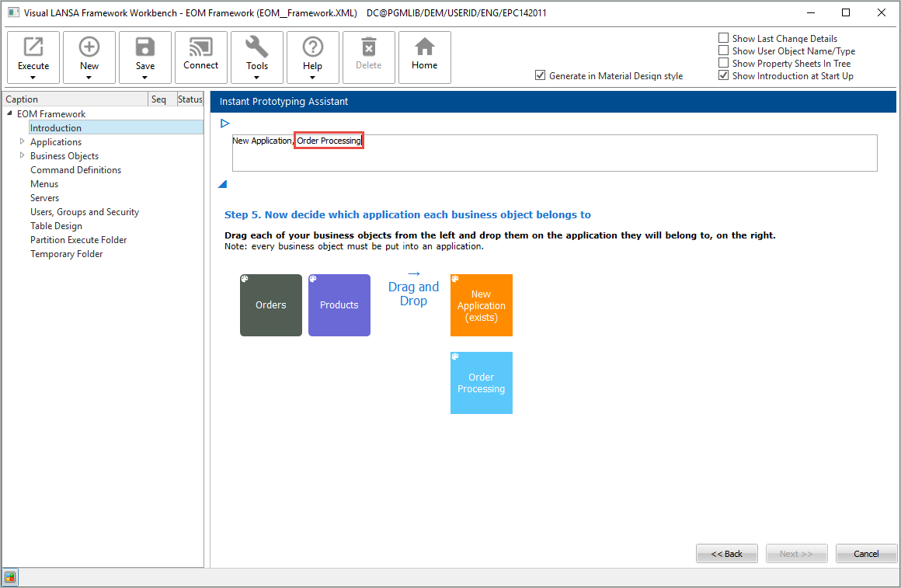Open Command Definitions in tree
This screenshot has height=588, width=901.
point(75,170)
